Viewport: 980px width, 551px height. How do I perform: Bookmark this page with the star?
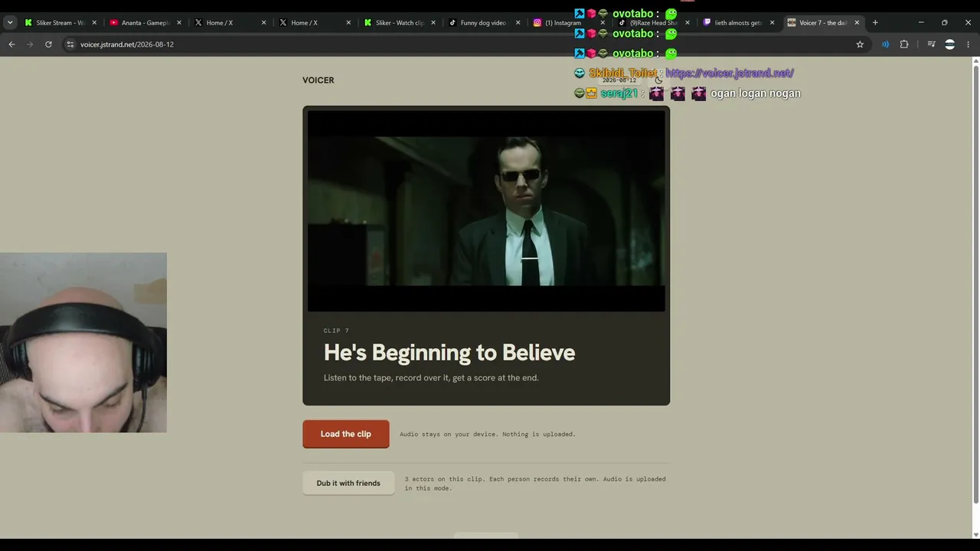[860, 44]
